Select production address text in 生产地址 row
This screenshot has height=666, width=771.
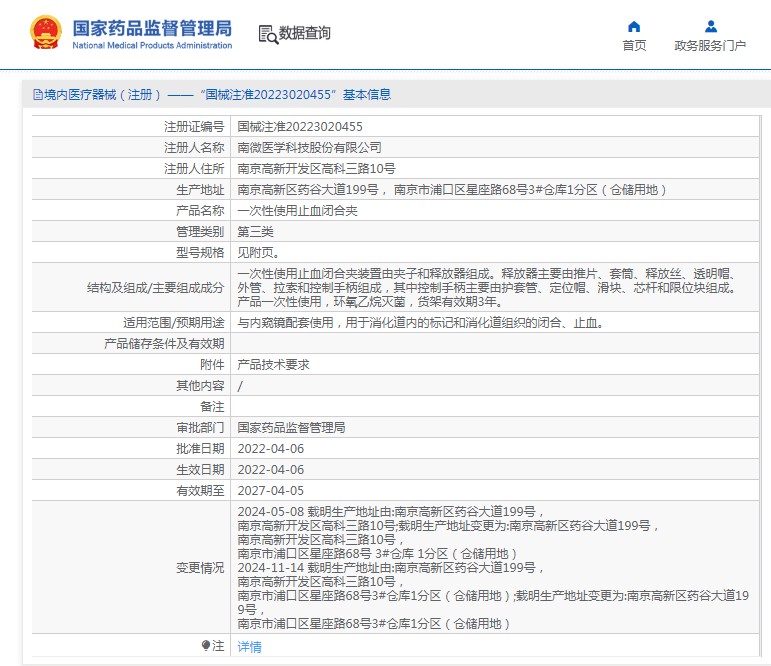[452, 189]
